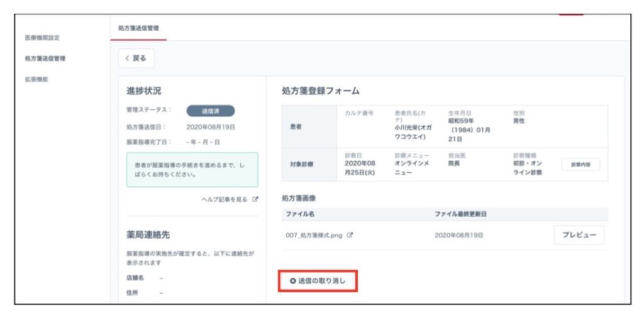Open 拡張機能 from the sidebar
This screenshot has height=311, width=644.
coord(36,80)
